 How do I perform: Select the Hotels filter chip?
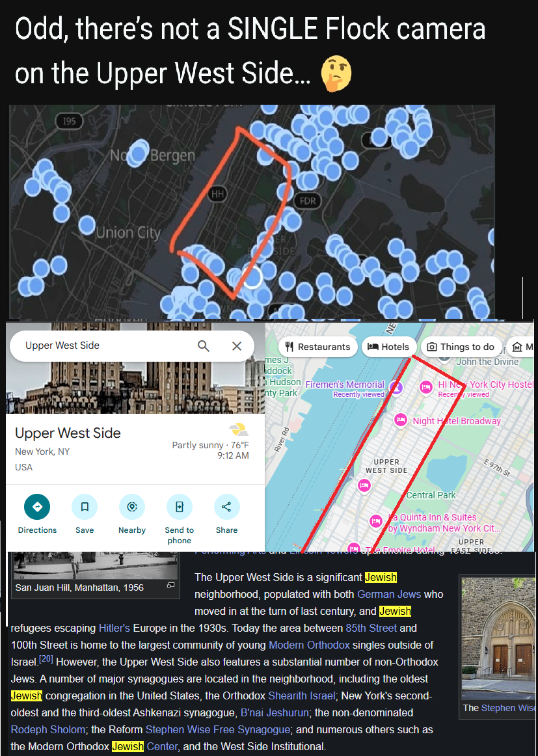[389, 347]
